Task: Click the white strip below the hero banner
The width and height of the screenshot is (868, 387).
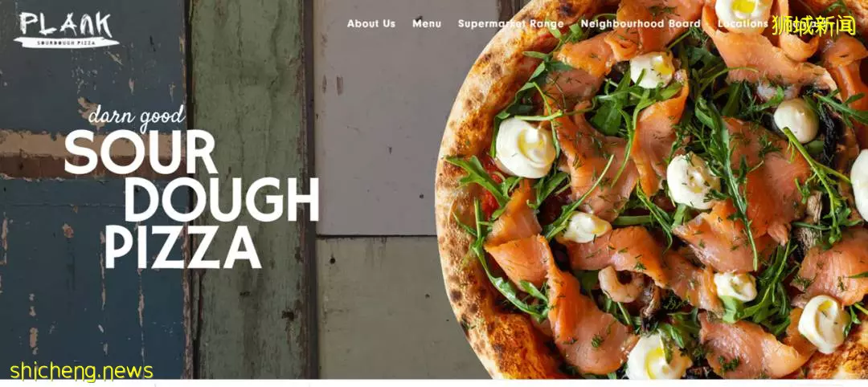Action: (x=434, y=383)
